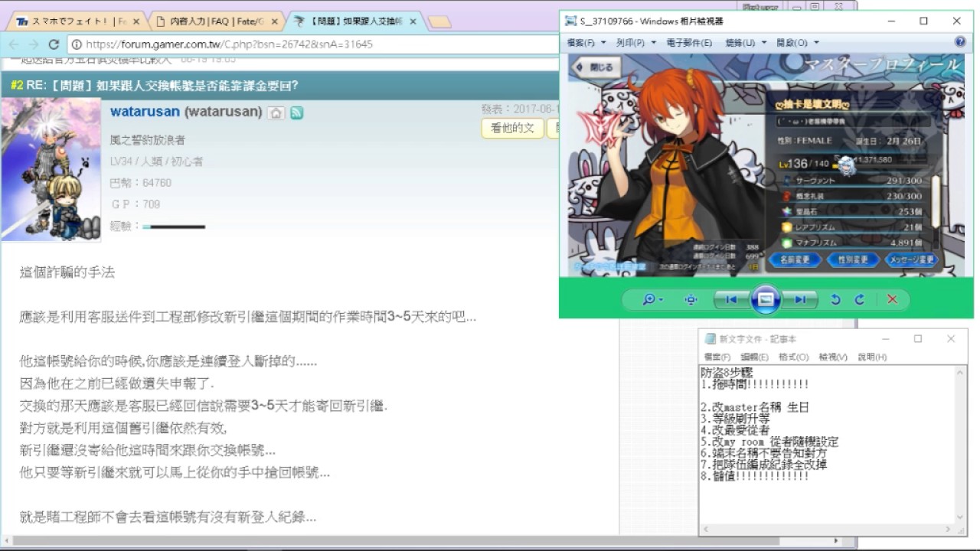This screenshot has height=551, width=980.
Task: Close the スマホでフェイト browser tab
Action: point(136,21)
